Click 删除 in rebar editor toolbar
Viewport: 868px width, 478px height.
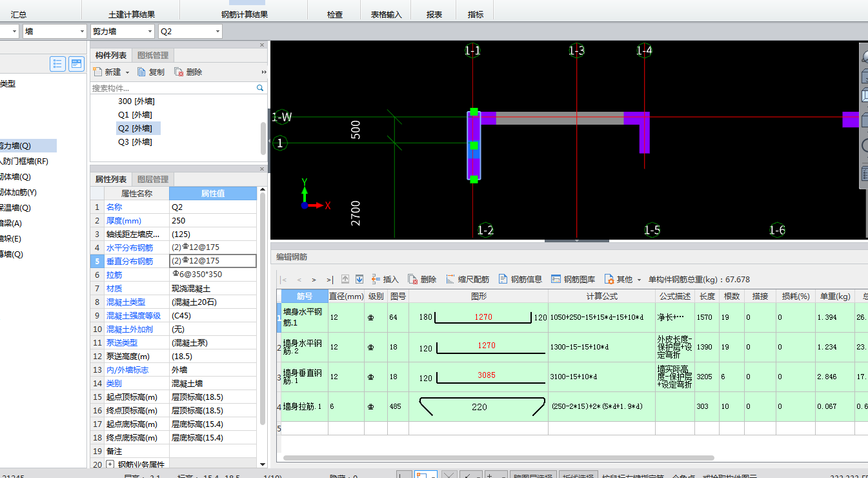pos(422,280)
